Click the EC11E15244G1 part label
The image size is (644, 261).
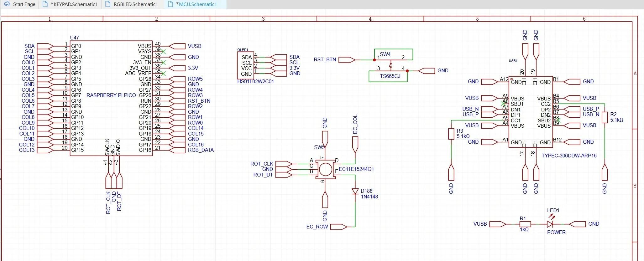pyautogui.click(x=356, y=169)
